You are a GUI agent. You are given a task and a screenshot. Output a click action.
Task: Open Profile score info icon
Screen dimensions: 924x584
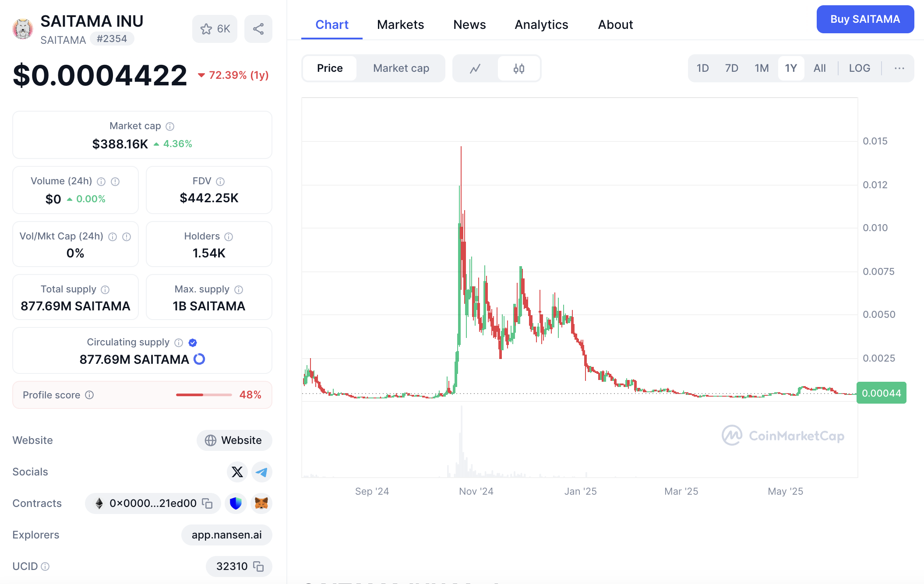pyautogui.click(x=89, y=395)
